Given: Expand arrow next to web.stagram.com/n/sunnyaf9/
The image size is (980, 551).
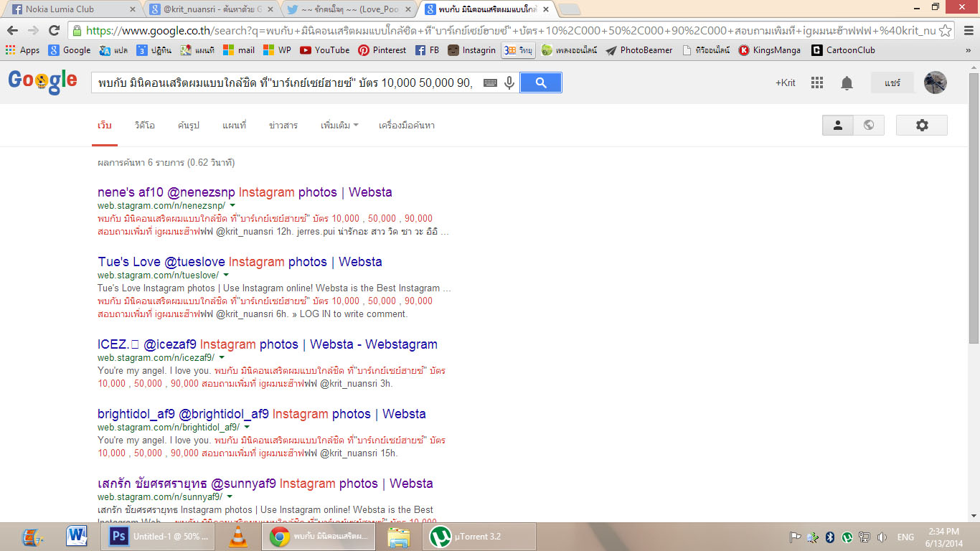Looking at the screenshot, I should 230,496.
